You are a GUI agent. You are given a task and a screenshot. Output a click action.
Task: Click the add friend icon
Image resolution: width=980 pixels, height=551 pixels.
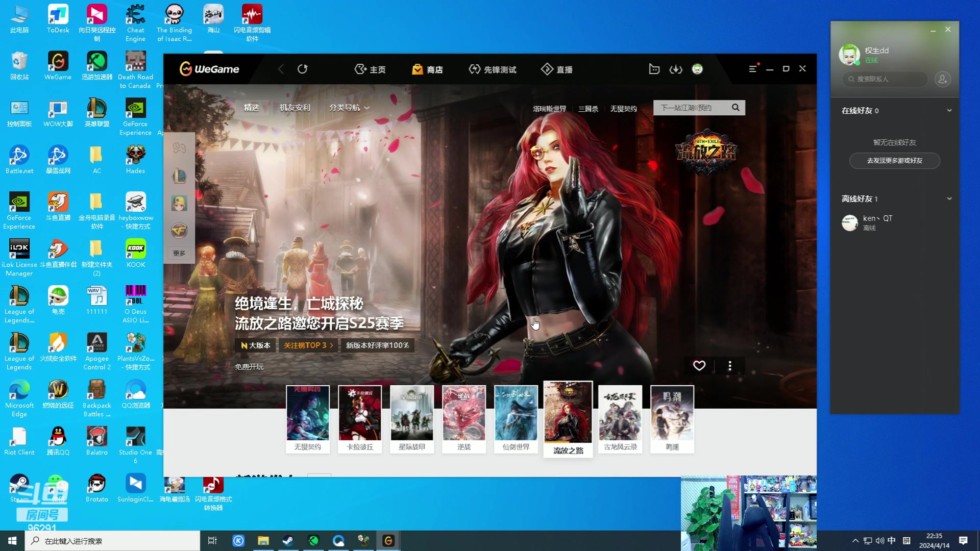tap(942, 79)
